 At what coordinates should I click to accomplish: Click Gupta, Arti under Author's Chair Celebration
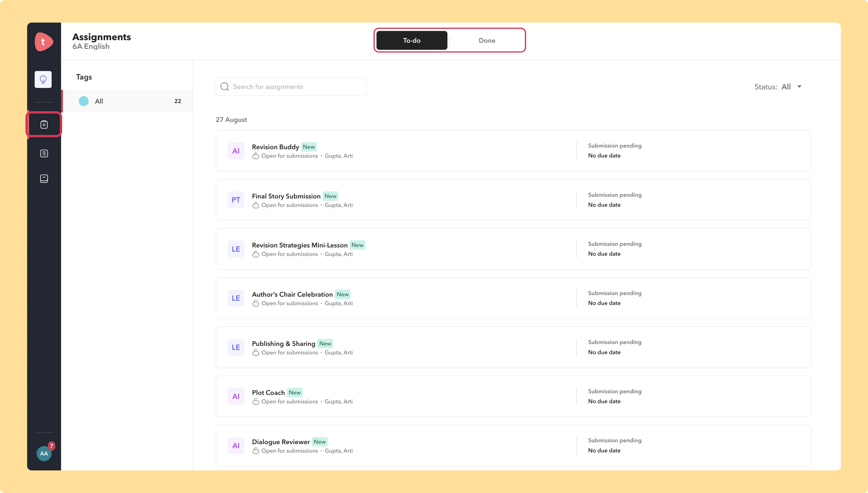coord(338,303)
